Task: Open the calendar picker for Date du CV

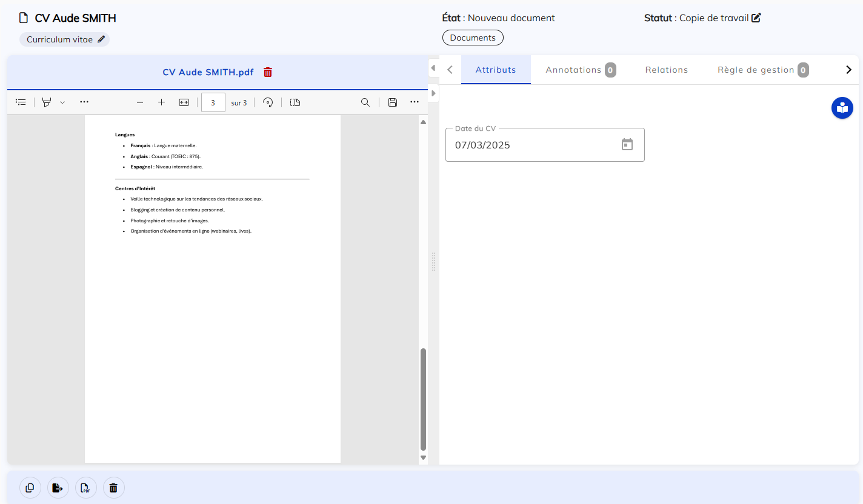Action: [x=627, y=145]
